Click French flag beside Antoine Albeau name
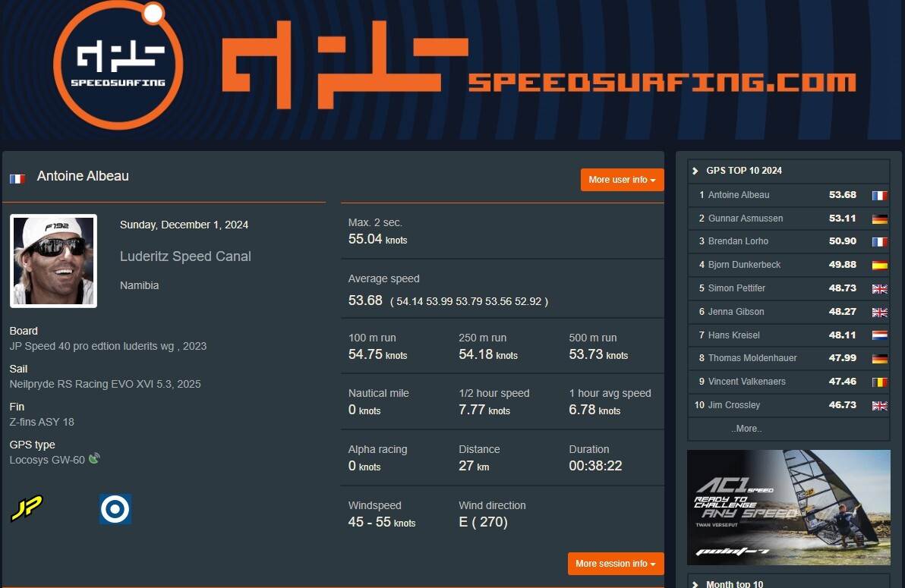Viewport: 905px width, 588px height. pos(17,179)
